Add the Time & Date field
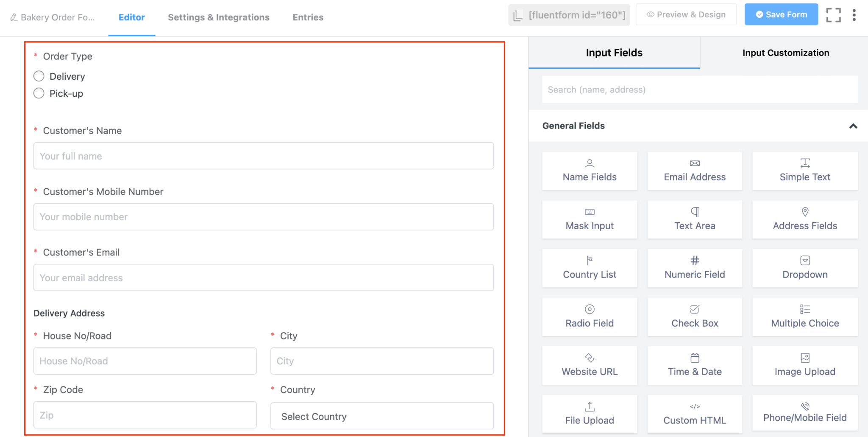This screenshot has height=437, width=868. [x=695, y=365]
